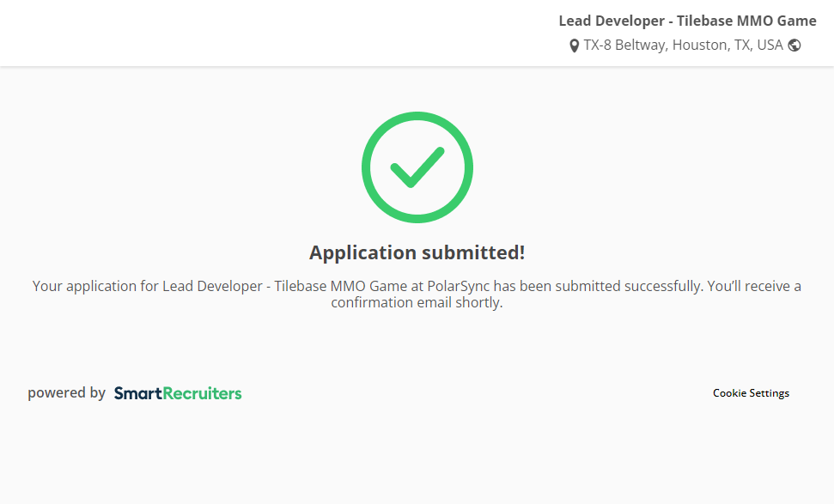Open the SmartRecruiters logo link
This screenshot has width=834, height=504.
pos(178,393)
